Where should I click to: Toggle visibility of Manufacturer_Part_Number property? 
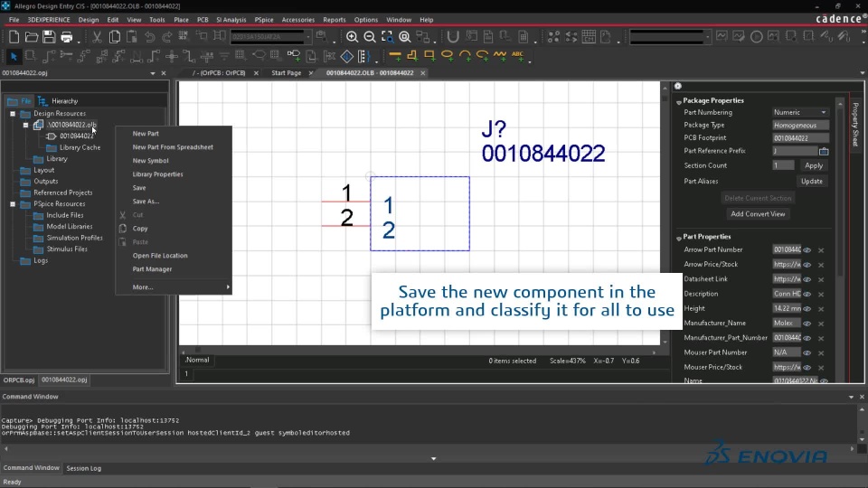[x=807, y=338]
